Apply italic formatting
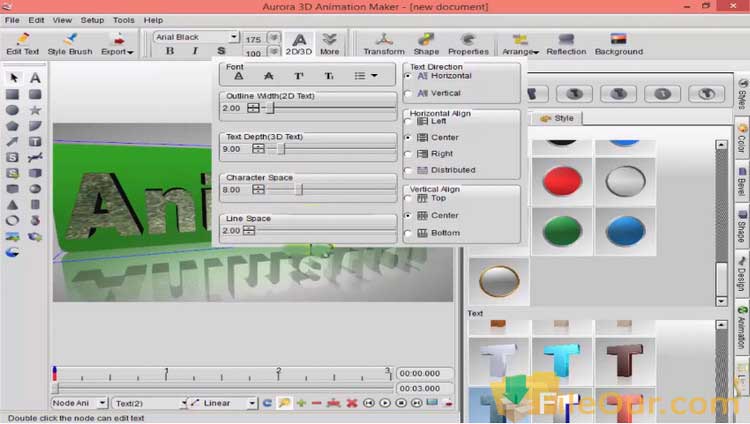Image resolution: width=750 pixels, height=424 pixels. 195,51
